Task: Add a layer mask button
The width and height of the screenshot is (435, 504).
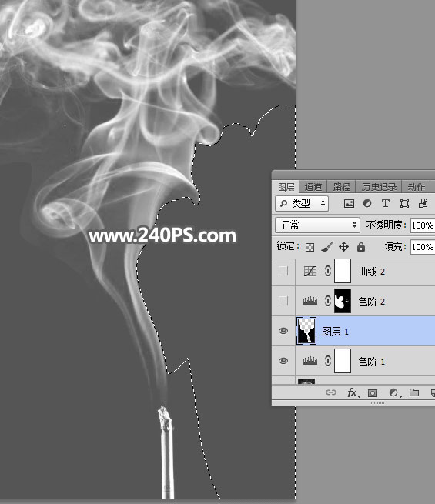Action: [x=373, y=392]
